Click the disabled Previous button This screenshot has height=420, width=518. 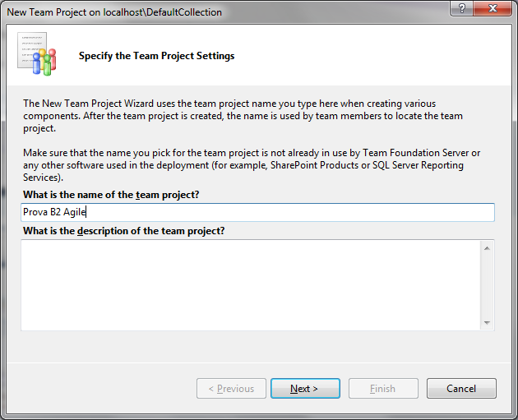[x=231, y=388]
